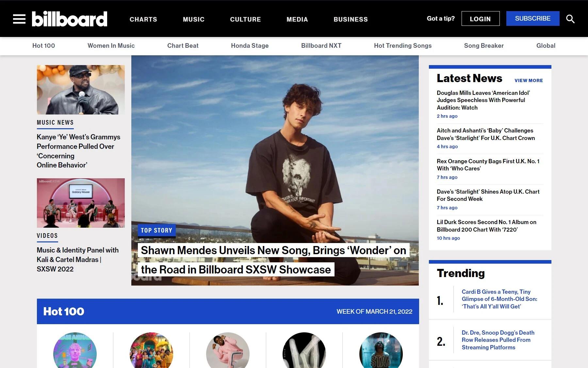Click the Login button
The height and width of the screenshot is (368, 588).
coord(480,19)
